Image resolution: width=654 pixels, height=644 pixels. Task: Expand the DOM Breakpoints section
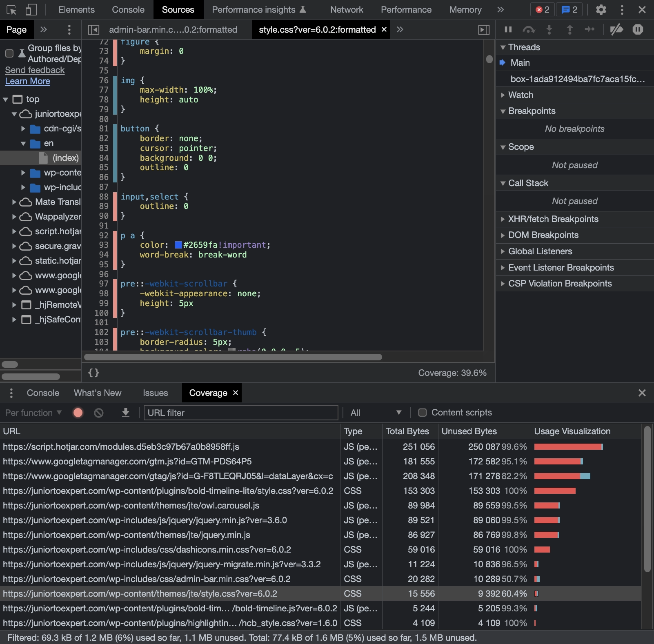point(574,235)
